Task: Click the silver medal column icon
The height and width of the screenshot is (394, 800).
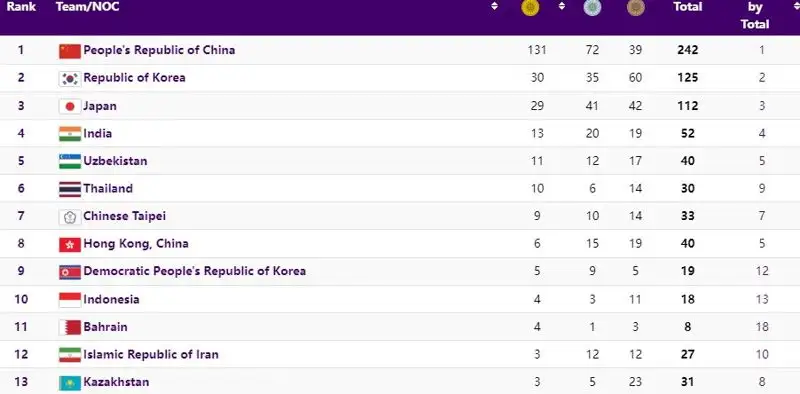Action: point(592,7)
